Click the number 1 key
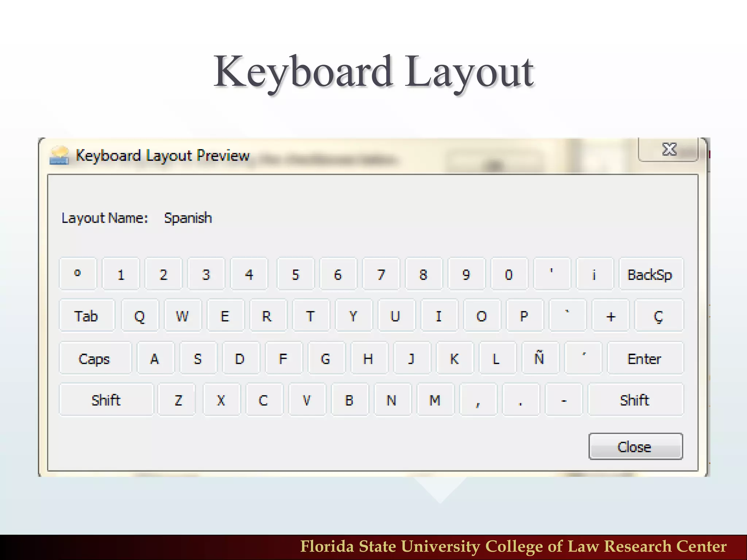The image size is (747, 560). [121, 274]
